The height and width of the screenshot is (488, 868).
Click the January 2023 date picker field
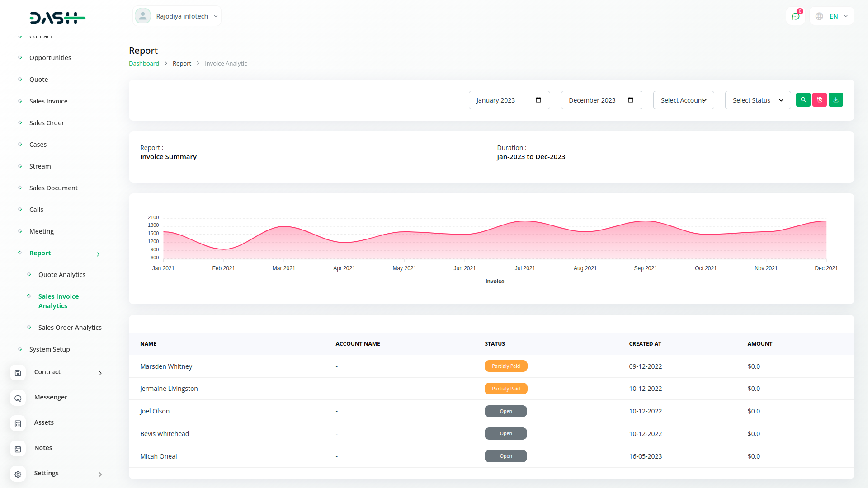click(x=509, y=100)
